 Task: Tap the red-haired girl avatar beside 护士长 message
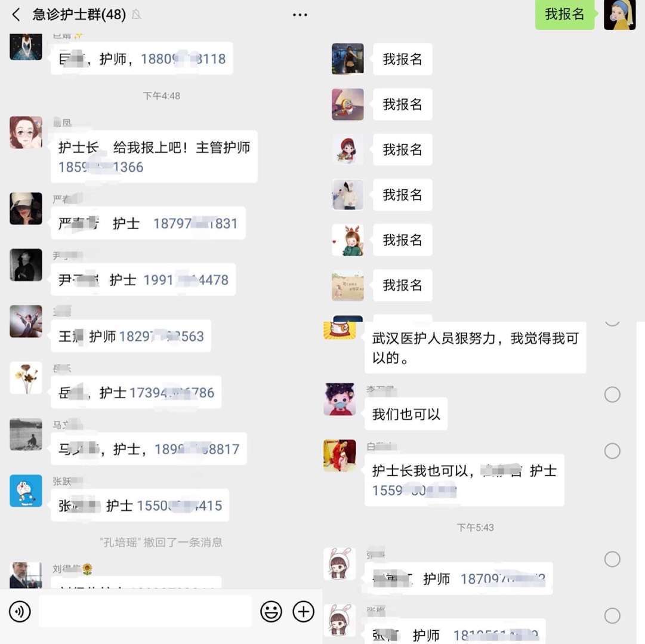26,132
